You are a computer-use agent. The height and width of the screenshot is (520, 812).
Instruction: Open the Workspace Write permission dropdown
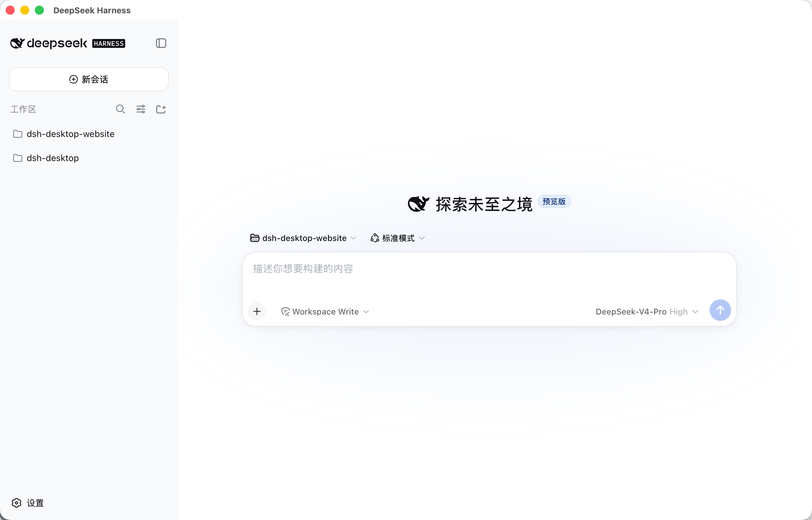click(325, 311)
